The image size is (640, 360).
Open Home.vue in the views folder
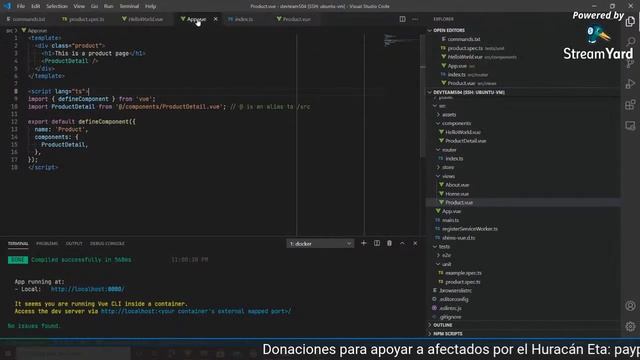click(457, 194)
